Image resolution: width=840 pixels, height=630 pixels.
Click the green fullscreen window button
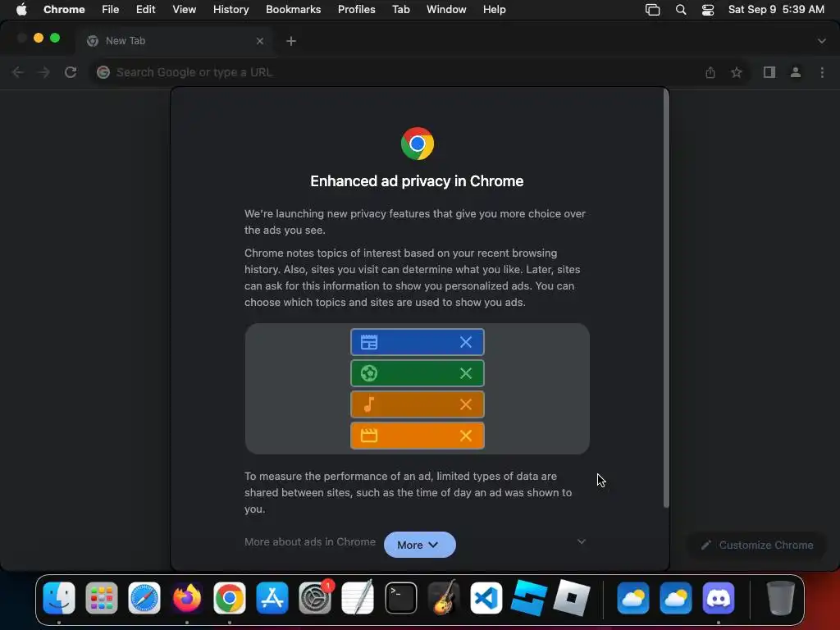point(55,38)
